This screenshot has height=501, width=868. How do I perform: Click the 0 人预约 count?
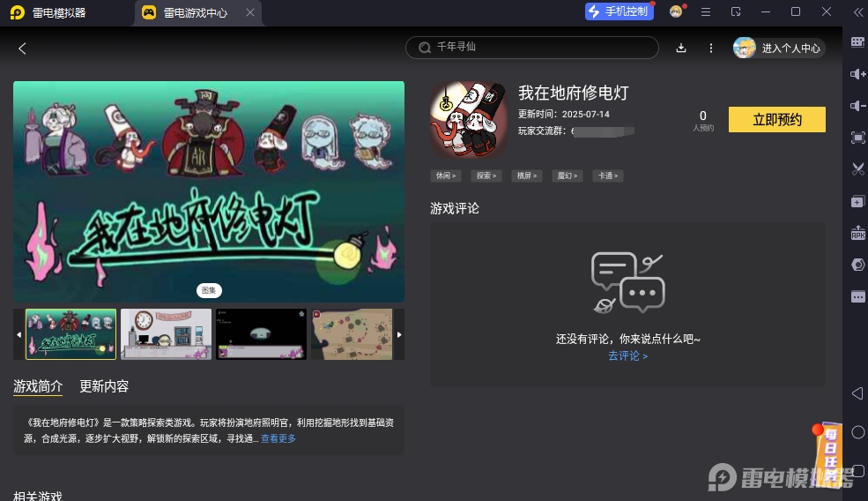pos(703,120)
